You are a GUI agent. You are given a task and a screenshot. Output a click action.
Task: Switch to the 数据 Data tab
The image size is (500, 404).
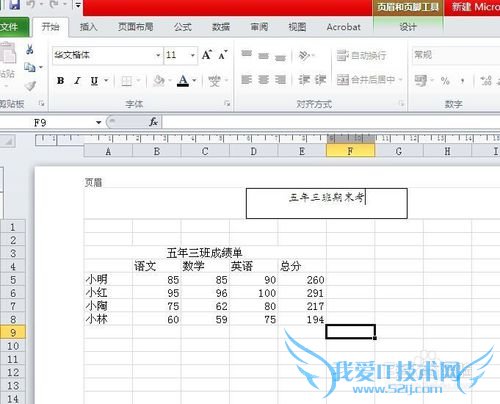(x=221, y=27)
